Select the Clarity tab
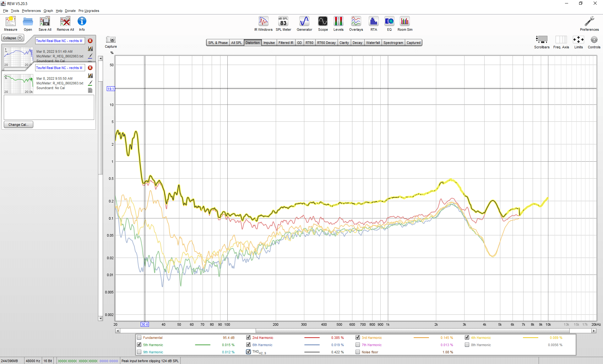The image size is (603, 364). (344, 43)
